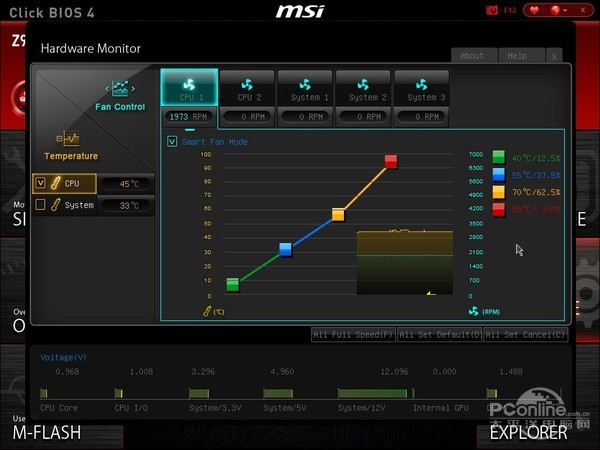The width and height of the screenshot is (600, 450).
Task: Click the red 85°C/100% legend swatch
Action: 499,210
